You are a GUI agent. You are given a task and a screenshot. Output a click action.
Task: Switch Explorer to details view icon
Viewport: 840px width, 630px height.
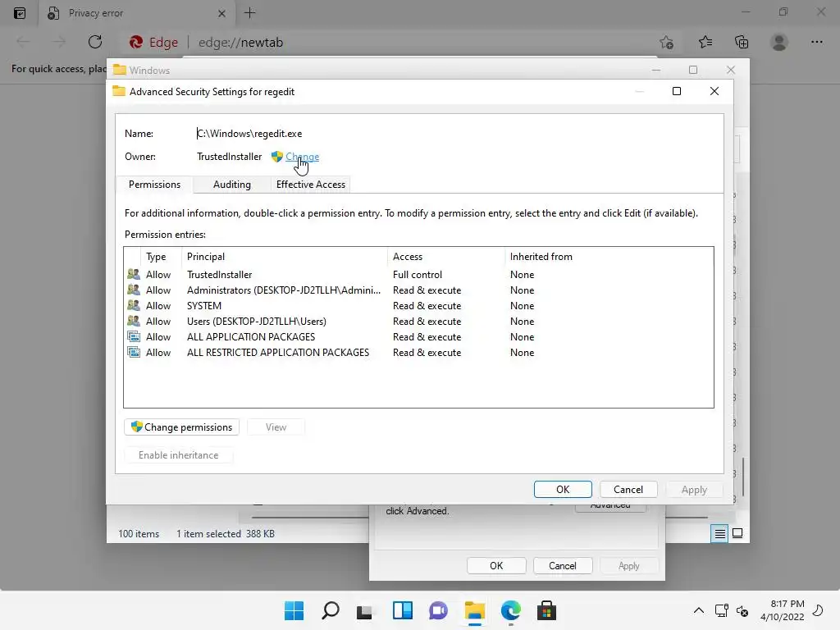tap(719, 533)
